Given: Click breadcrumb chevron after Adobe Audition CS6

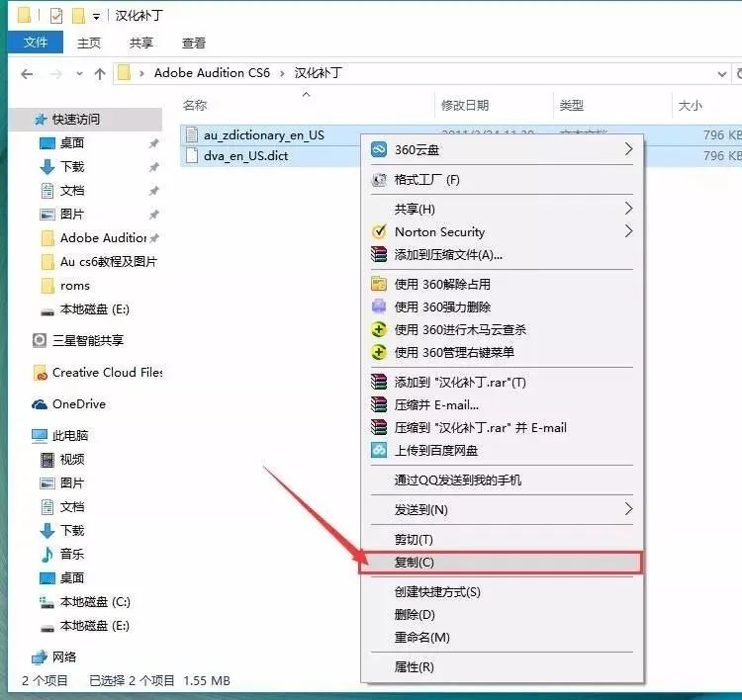Looking at the screenshot, I should (283, 74).
